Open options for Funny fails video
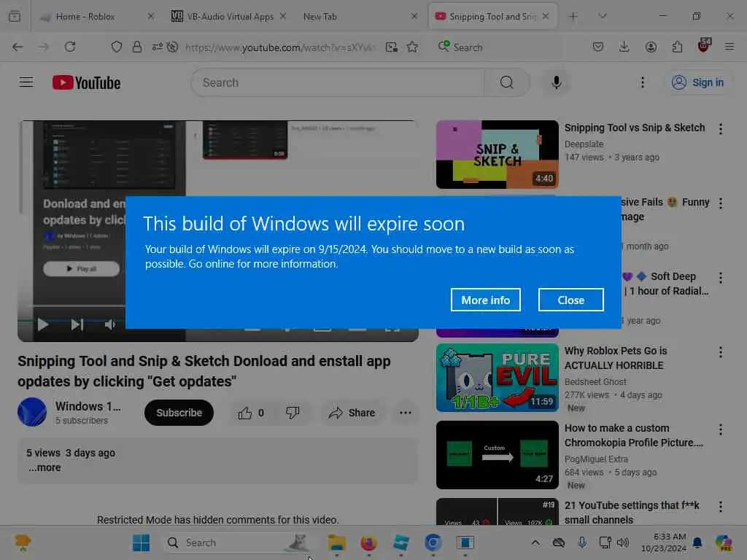The width and height of the screenshot is (747, 560). pyautogui.click(x=720, y=203)
